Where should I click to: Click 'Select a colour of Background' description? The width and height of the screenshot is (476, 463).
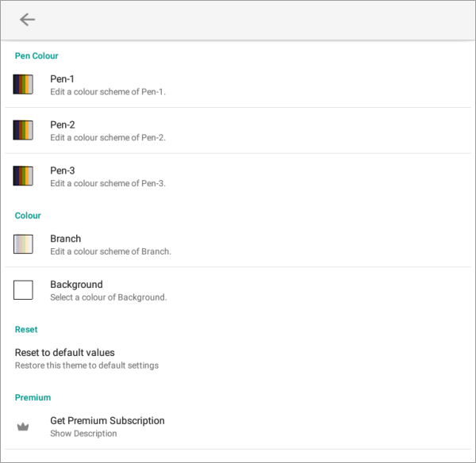pyautogui.click(x=109, y=297)
